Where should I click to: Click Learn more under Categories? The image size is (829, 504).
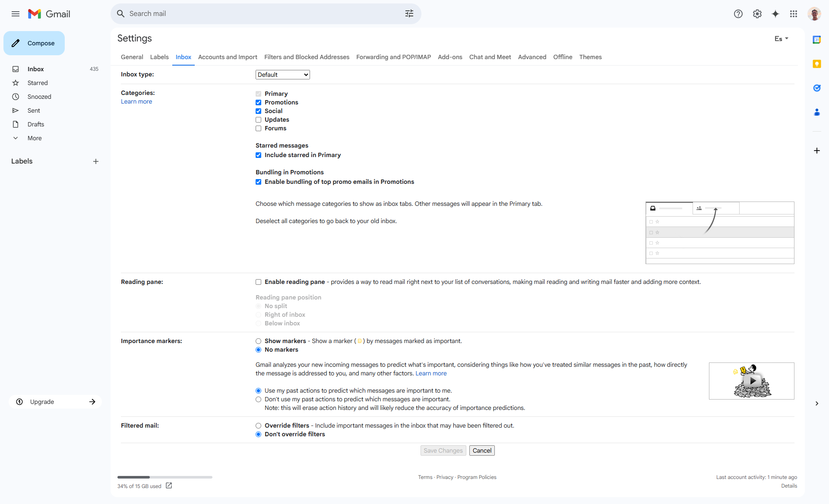click(136, 101)
